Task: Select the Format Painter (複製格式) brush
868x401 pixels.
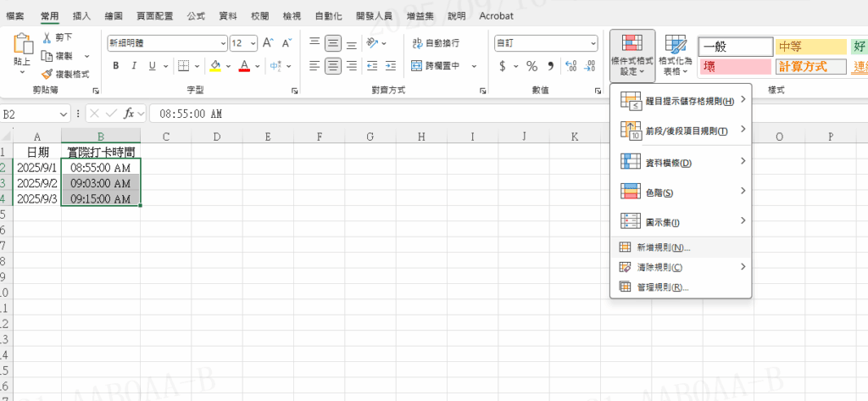Action: tap(48, 74)
